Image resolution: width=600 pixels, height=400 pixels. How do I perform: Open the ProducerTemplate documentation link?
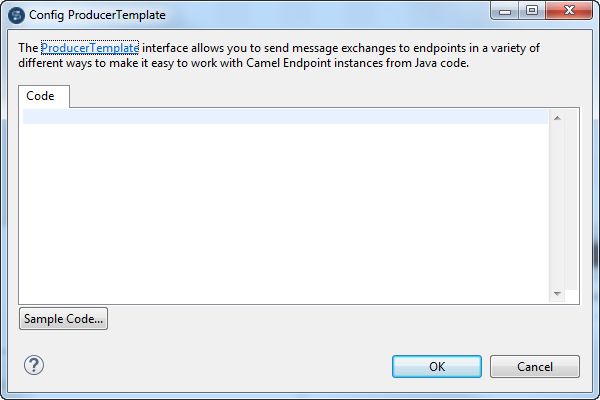click(x=90, y=47)
